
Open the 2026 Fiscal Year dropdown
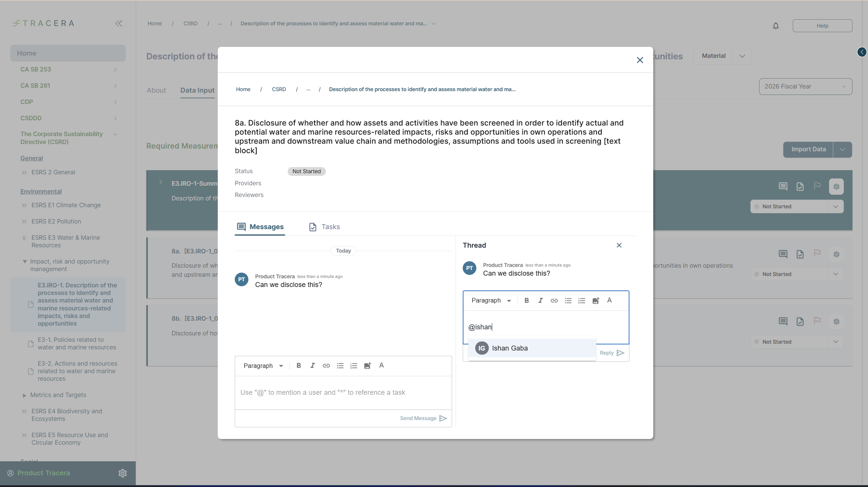point(805,87)
